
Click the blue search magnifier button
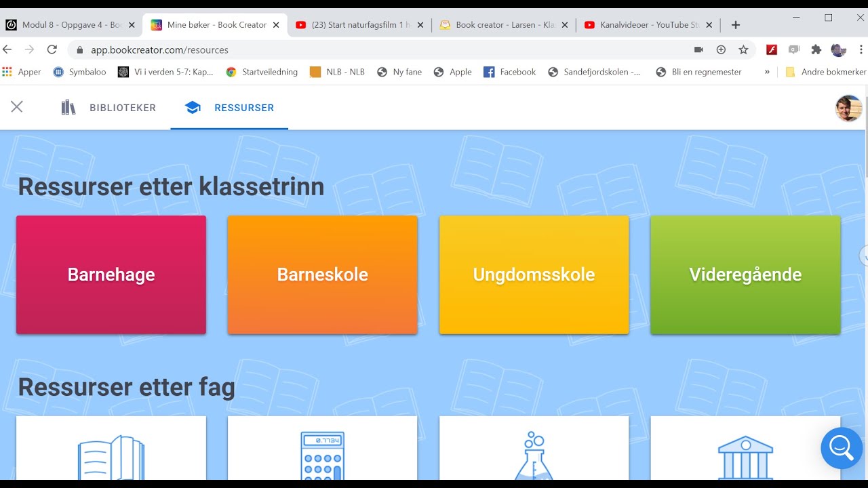click(x=842, y=448)
